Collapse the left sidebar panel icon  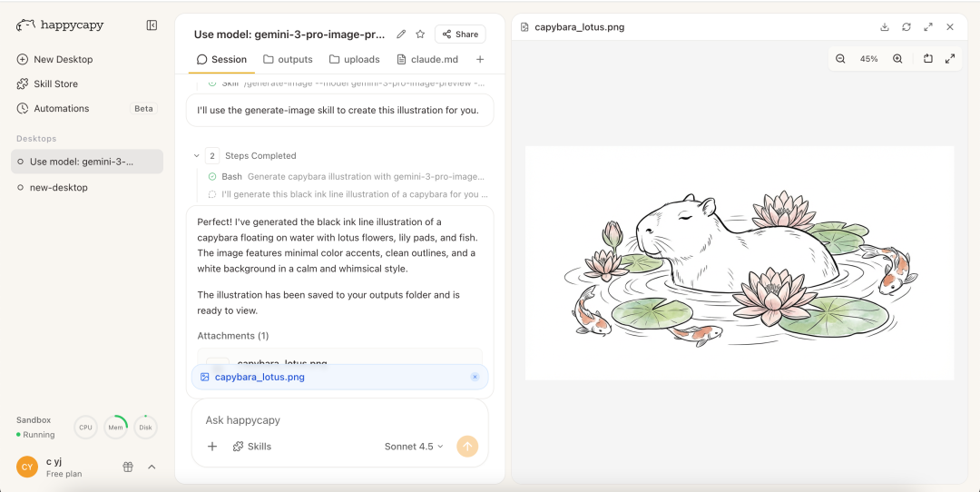pyautogui.click(x=152, y=25)
